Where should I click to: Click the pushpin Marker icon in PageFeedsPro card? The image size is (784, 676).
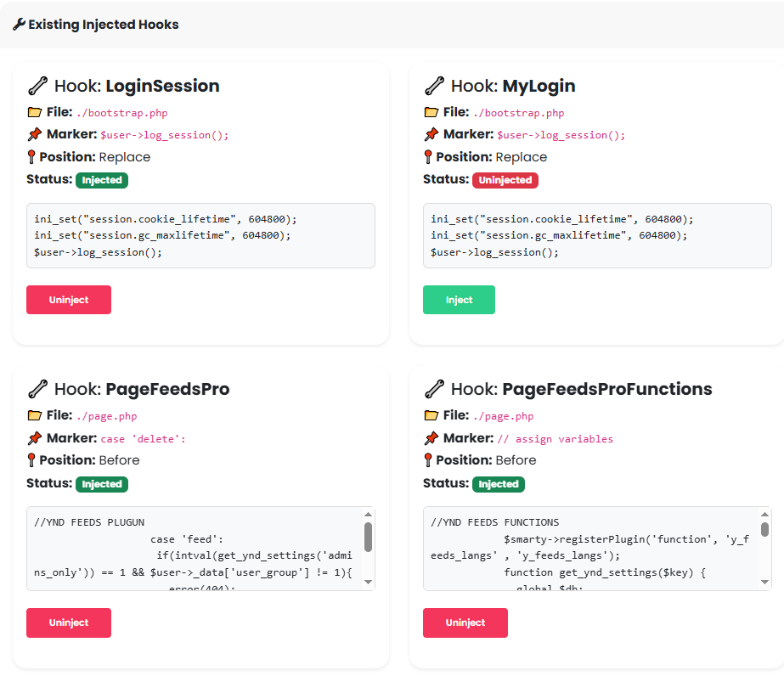pos(35,438)
